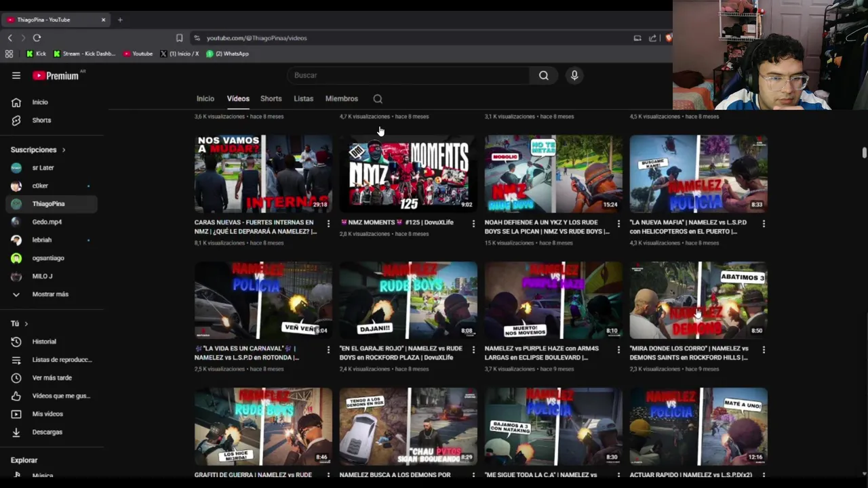The width and height of the screenshot is (868, 488).
Task: Expand Mostrar más subscriptions
Action: point(52,294)
